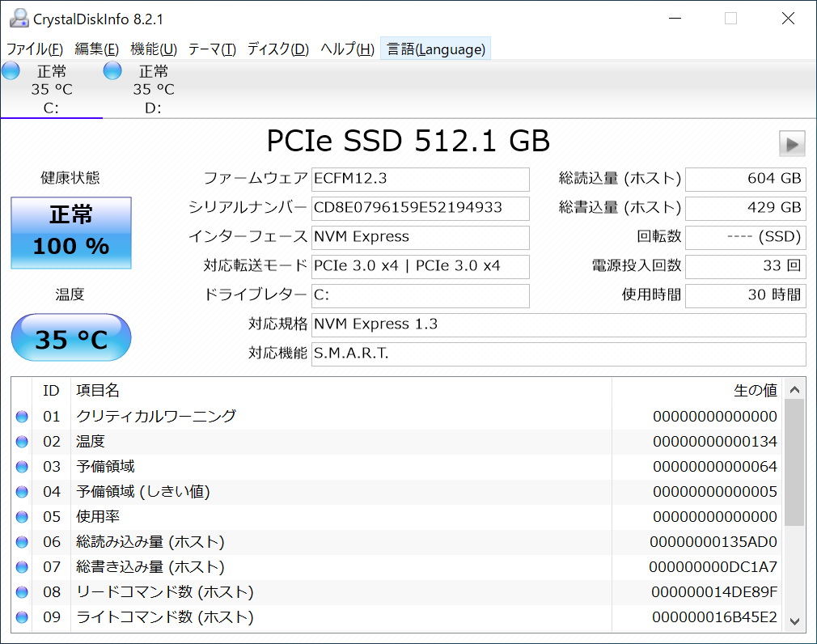Click the status dot beside クリティカルワーニング
817x644 pixels.
[x=22, y=416]
